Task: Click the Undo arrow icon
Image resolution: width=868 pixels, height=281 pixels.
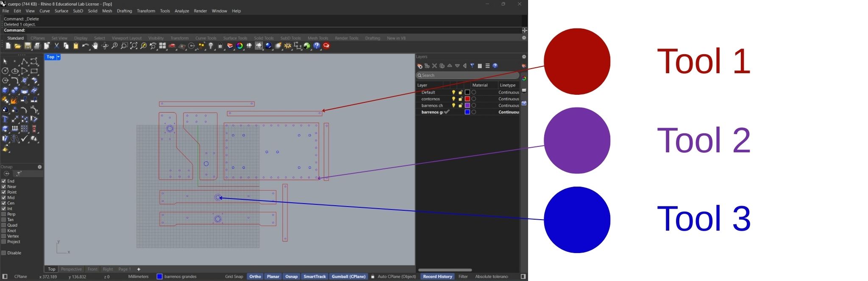Action: pyautogui.click(x=85, y=46)
